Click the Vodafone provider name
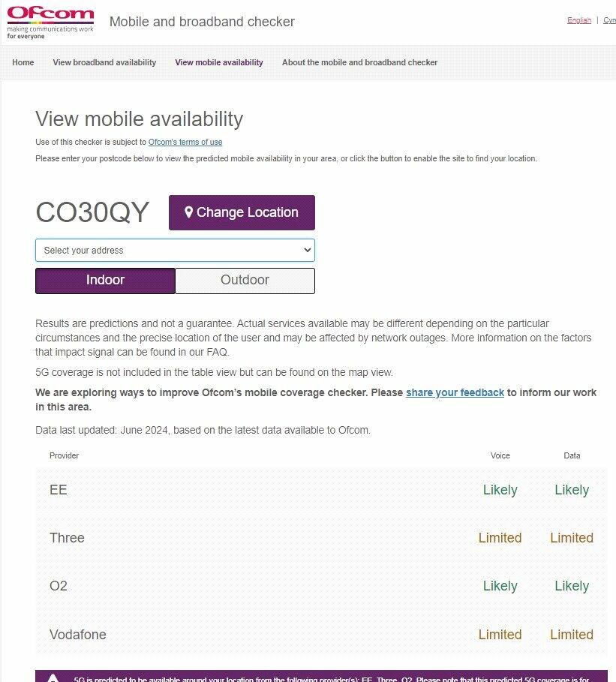Viewport: 616px width, 682px height. click(78, 635)
